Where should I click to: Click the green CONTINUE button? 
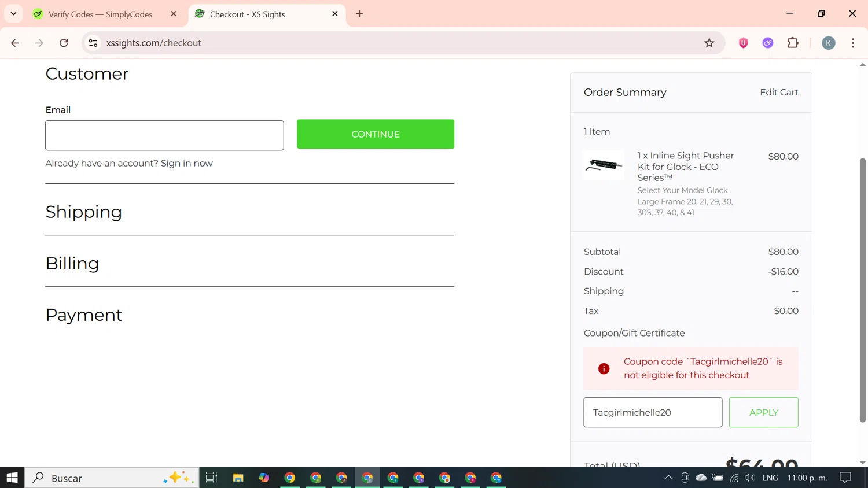(x=376, y=134)
